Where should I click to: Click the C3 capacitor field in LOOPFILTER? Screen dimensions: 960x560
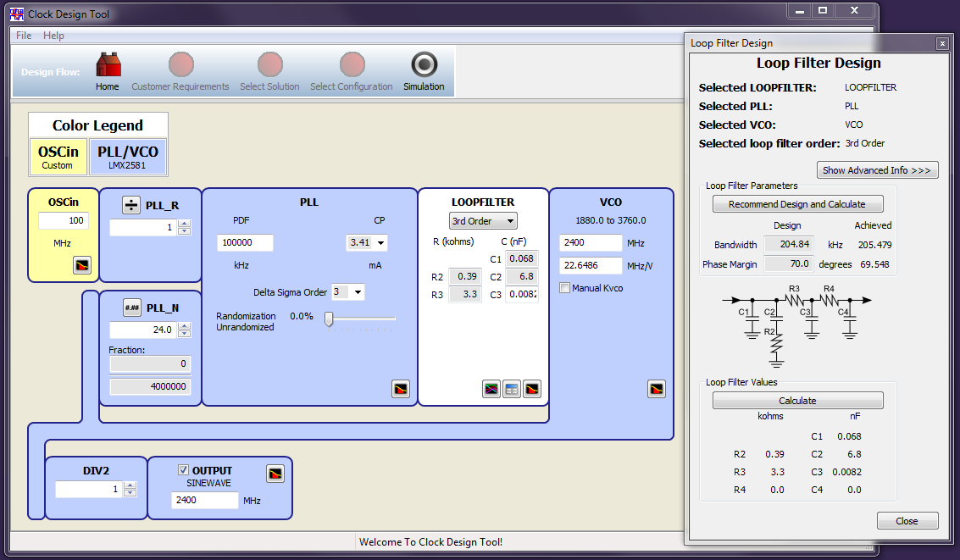click(x=522, y=294)
